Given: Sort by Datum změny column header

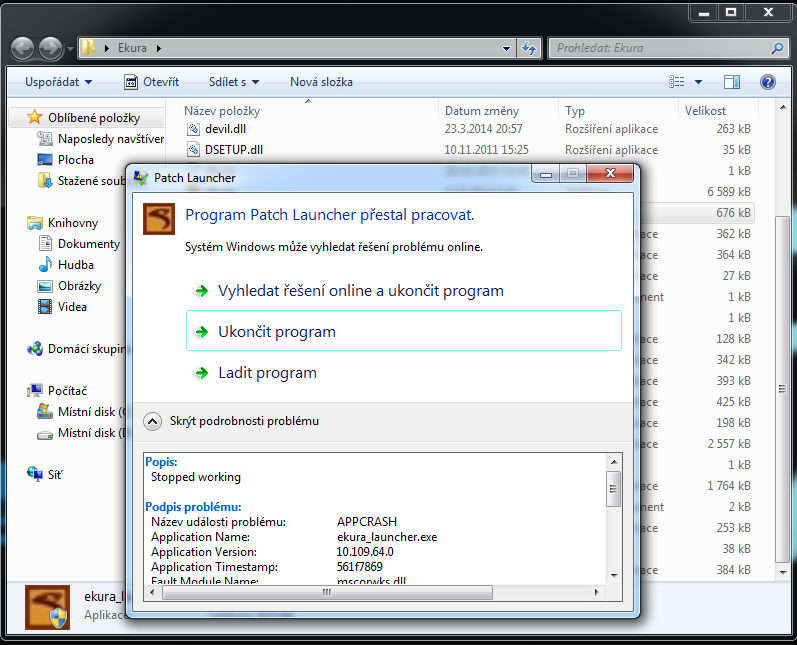Looking at the screenshot, I should point(482,111).
